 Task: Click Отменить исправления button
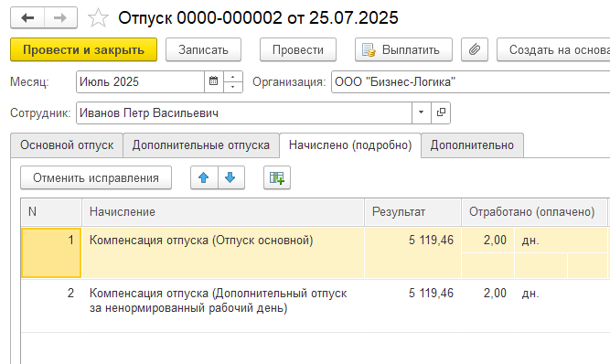coord(96,177)
